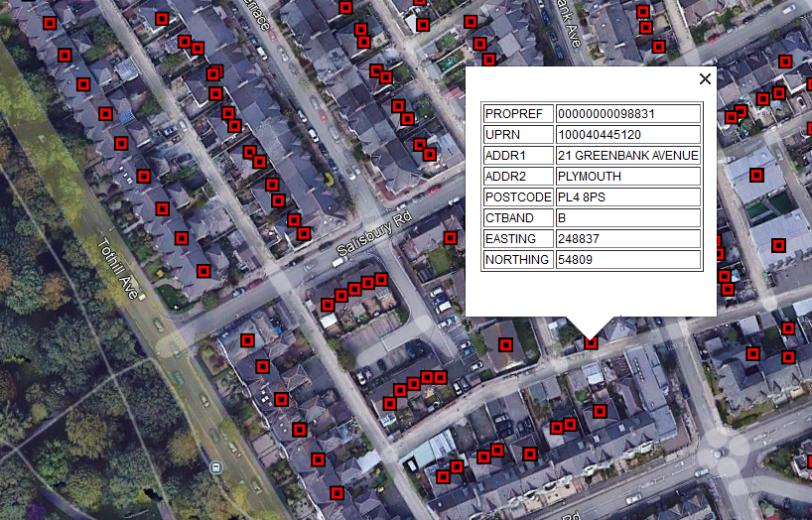Select the NORTHING value 54809
This screenshot has height=520, width=812.
tap(627, 260)
